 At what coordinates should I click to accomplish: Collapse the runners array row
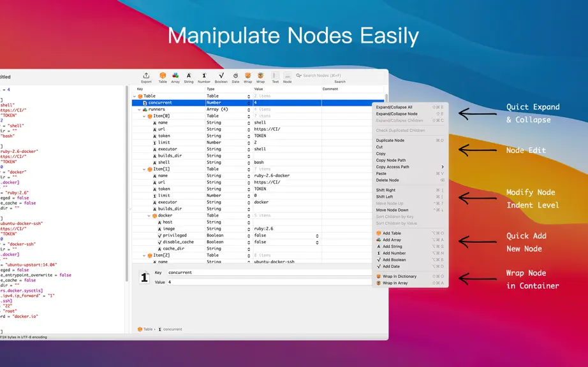coord(140,110)
